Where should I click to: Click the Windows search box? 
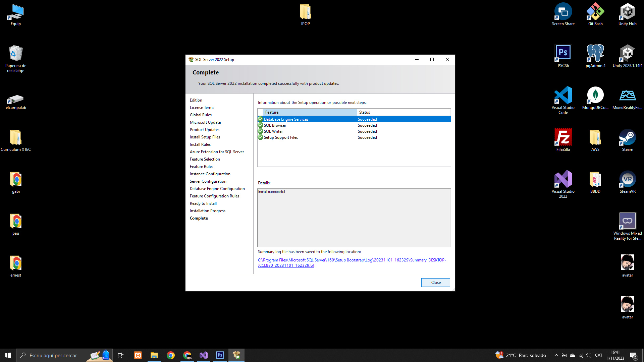[x=54, y=355]
